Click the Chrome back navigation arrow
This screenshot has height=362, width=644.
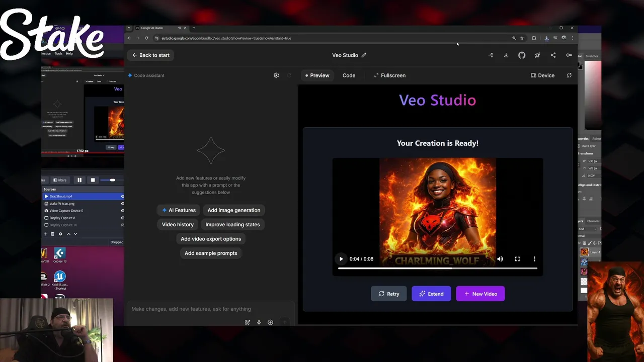[129, 38]
